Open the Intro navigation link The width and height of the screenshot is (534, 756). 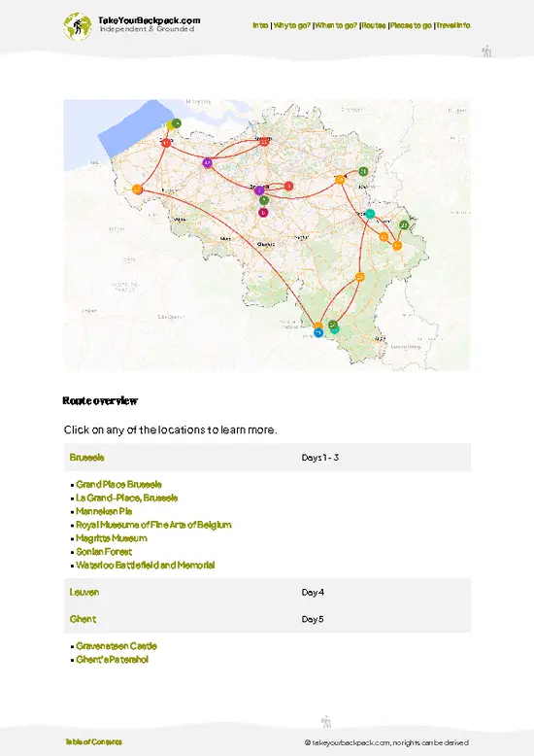coord(260,25)
